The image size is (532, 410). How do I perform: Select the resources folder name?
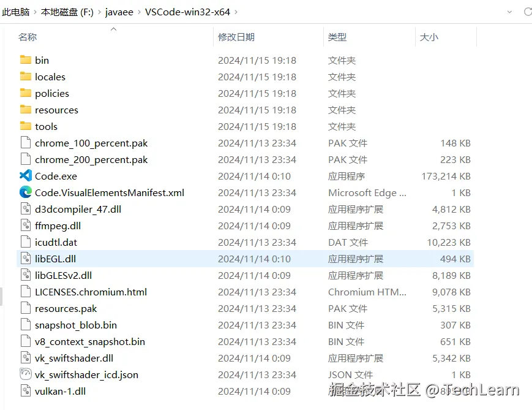pyautogui.click(x=57, y=110)
